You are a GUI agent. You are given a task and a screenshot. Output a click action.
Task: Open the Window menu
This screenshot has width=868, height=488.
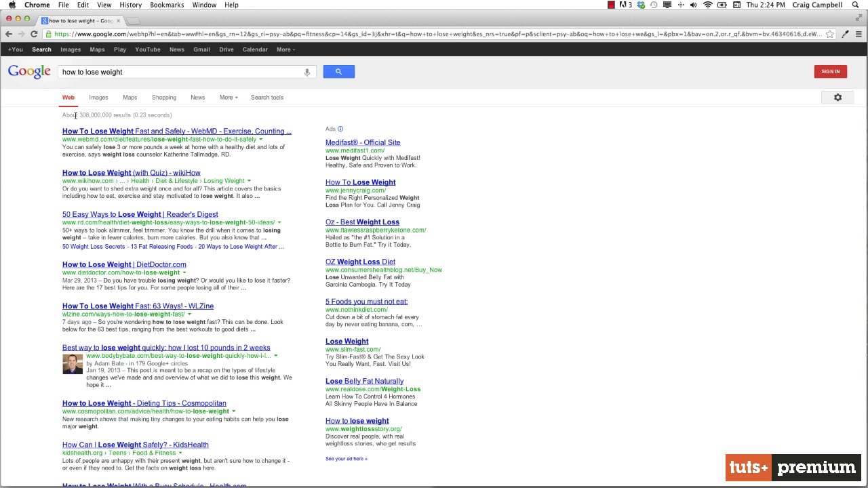[204, 5]
